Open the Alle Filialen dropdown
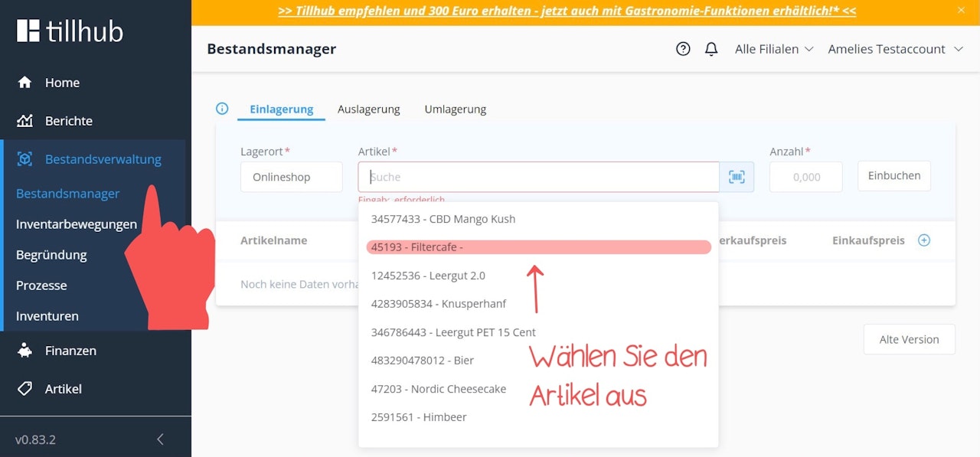This screenshot has width=980, height=457. [x=773, y=48]
